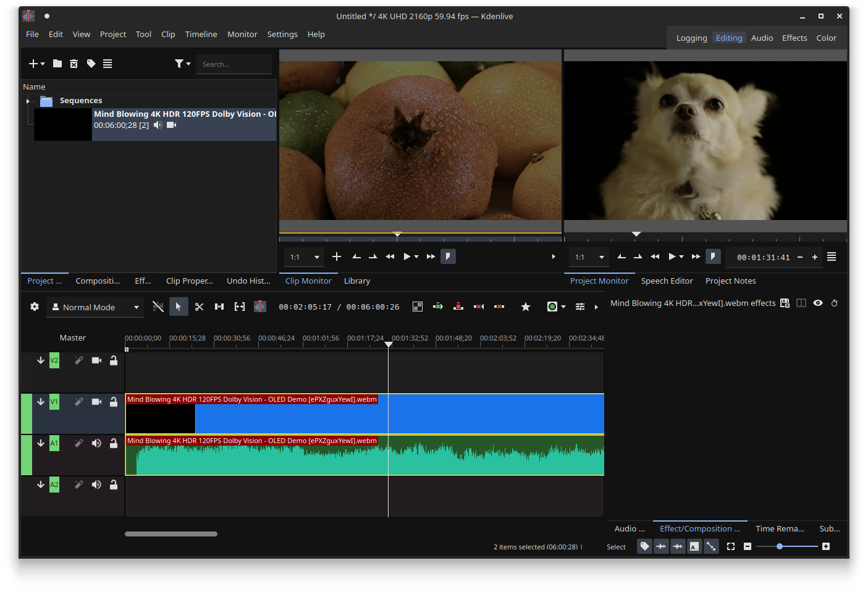Image resolution: width=868 pixels, height=597 pixels.
Task: Switch to the Library tab
Action: 356,281
